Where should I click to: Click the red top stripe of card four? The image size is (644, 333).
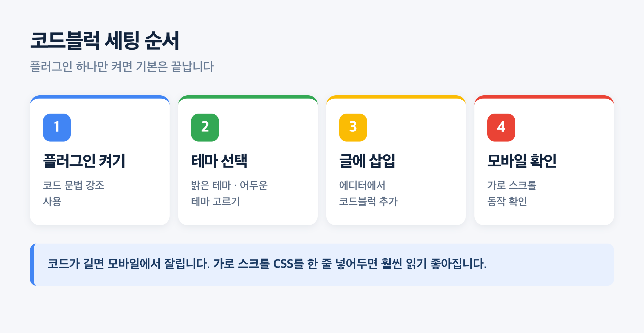[544, 97]
